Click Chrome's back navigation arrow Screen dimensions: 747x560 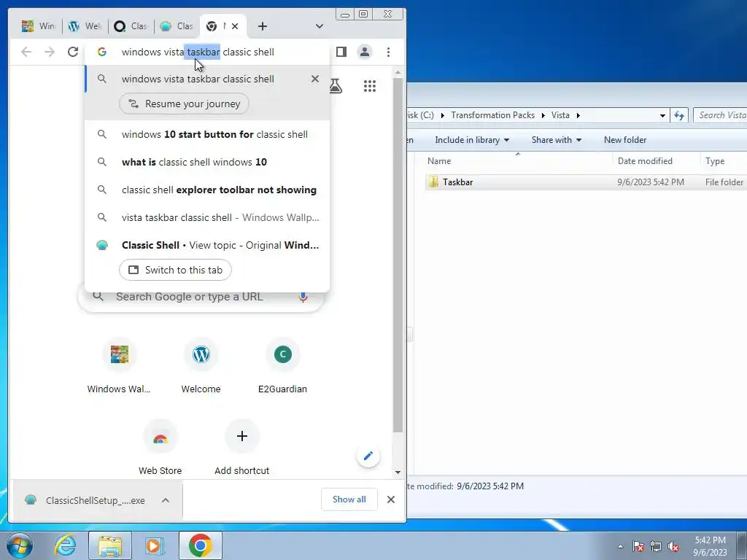26,52
